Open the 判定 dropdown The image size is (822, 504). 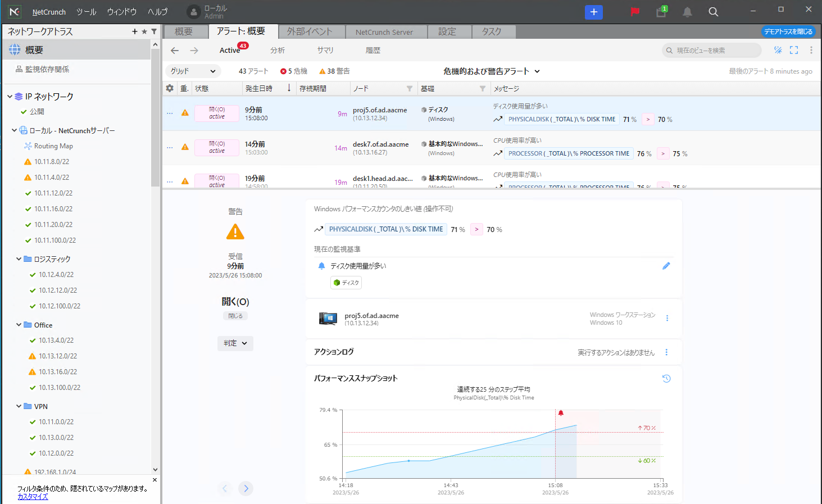(x=235, y=343)
